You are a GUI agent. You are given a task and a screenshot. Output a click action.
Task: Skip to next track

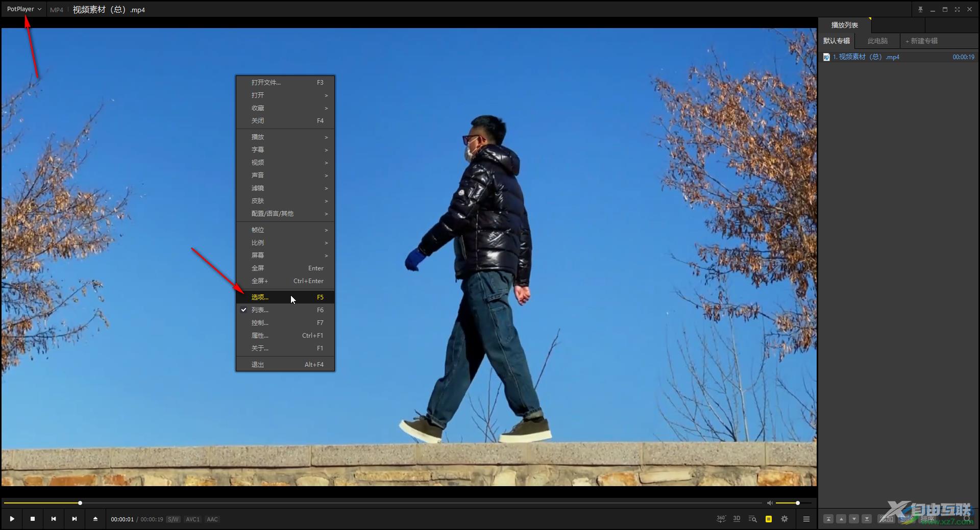pos(75,519)
